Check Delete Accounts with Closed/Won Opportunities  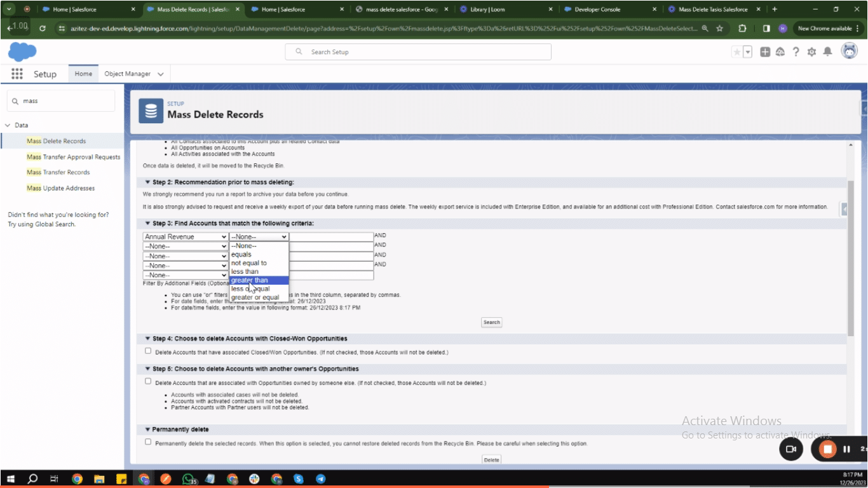(x=148, y=351)
